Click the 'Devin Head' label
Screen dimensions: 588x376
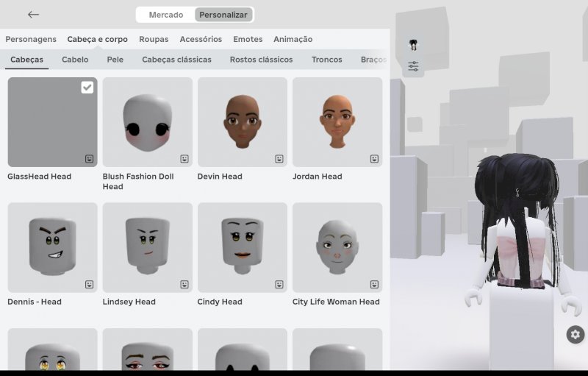tap(220, 177)
